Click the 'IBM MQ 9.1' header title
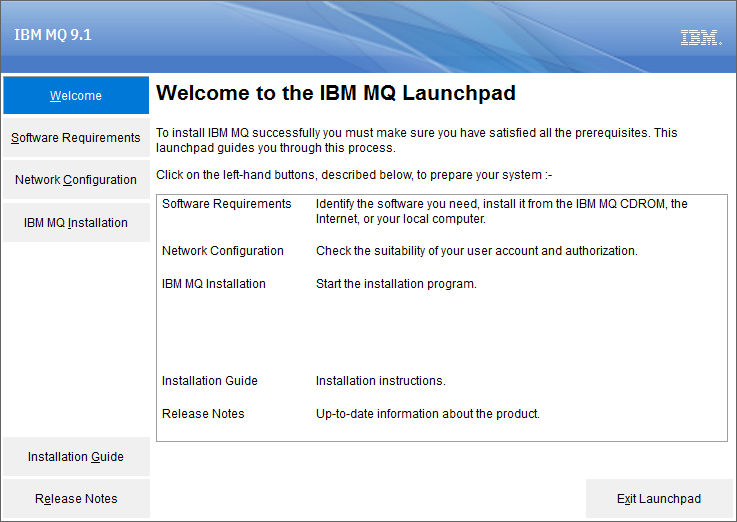This screenshot has width=737, height=522. [53, 35]
